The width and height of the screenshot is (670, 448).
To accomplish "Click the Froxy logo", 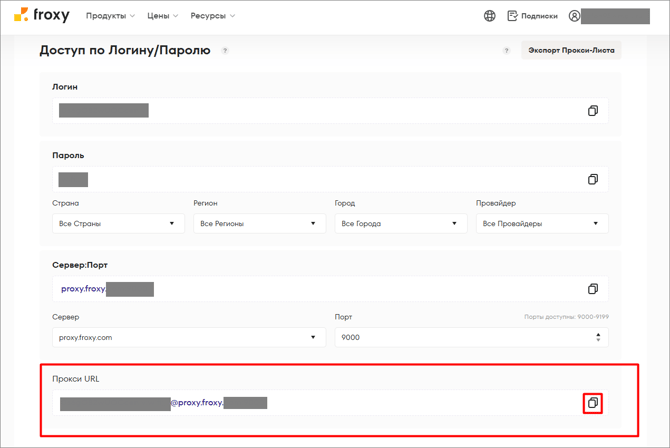I will pyautogui.click(x=43, y=16).
